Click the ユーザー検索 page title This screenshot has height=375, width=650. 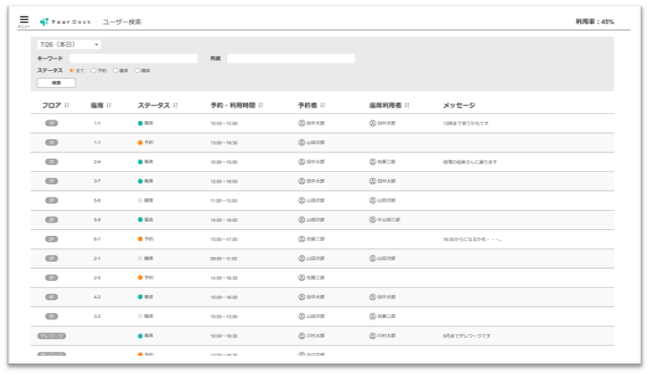[122, 22]
